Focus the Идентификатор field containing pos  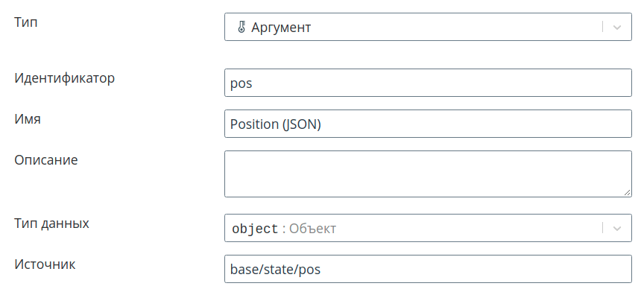pos(428,83)
